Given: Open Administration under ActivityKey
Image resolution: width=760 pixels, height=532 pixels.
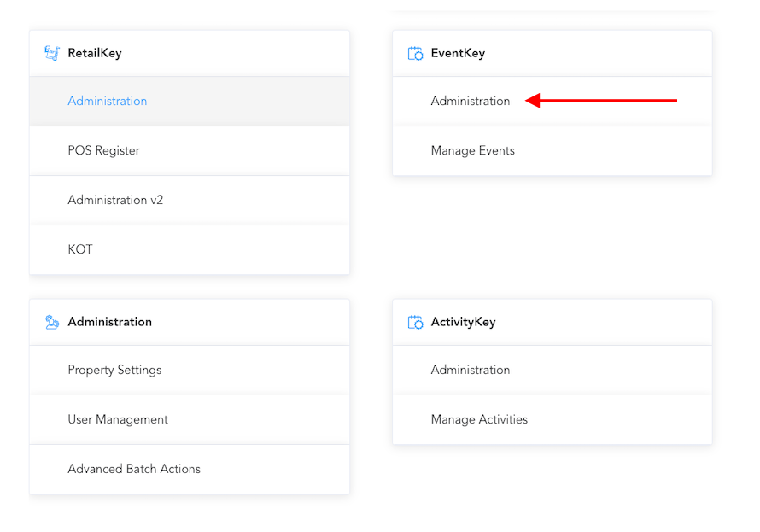Looking at the screenshot, I should (470, 370).
